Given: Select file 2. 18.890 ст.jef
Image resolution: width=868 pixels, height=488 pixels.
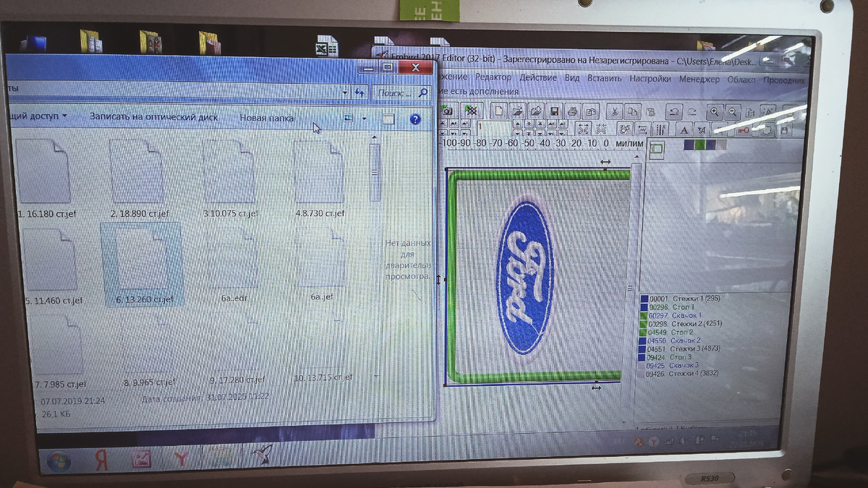Looking at the screenshot, I should [x=140, y=179].
